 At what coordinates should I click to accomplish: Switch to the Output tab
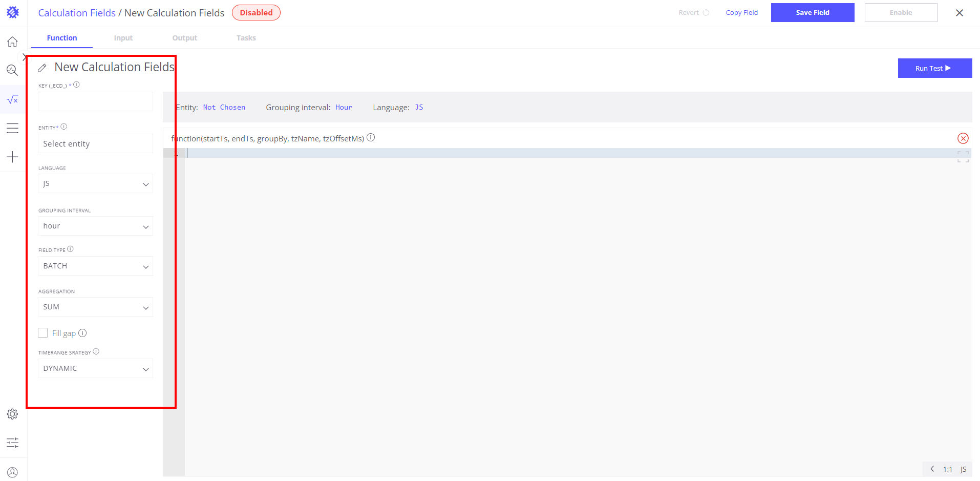pyautogui.click(x=184, y=38)
